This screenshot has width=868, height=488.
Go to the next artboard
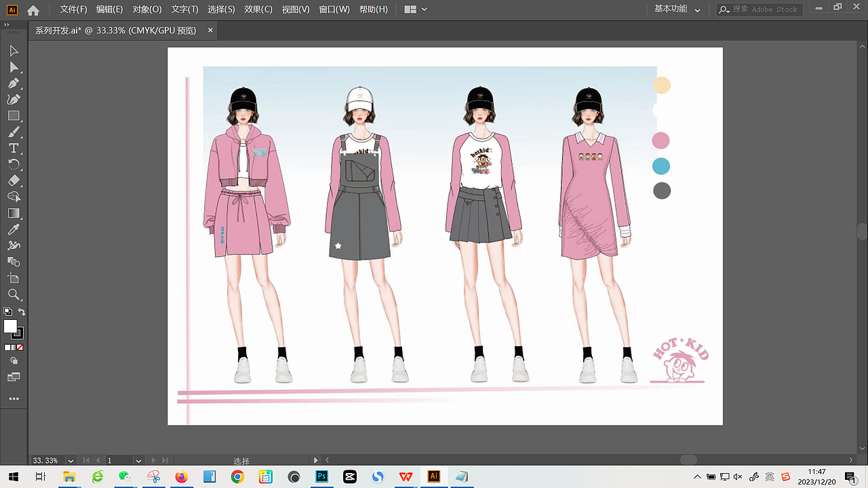tap(153, 460)
